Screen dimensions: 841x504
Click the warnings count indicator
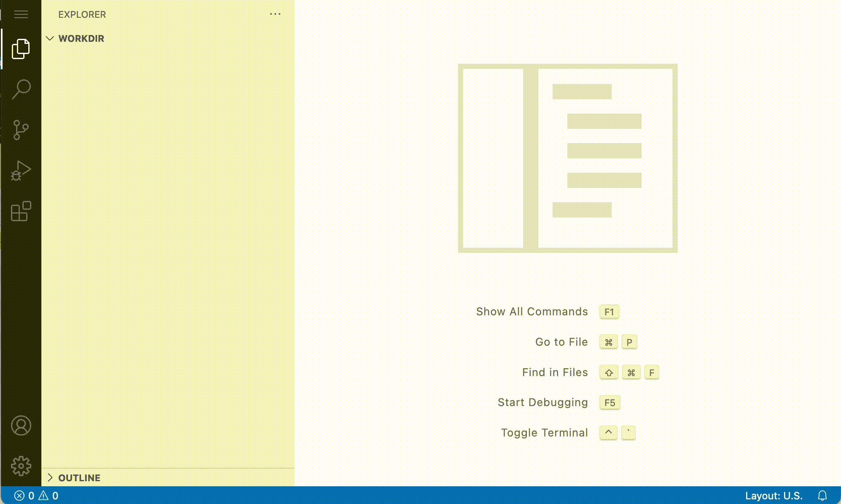point(49,496)
